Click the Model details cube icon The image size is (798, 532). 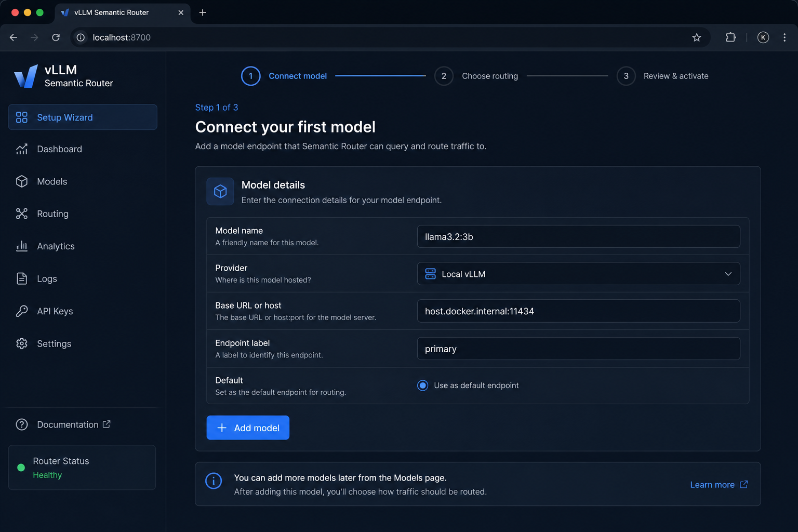pos(220,191)
